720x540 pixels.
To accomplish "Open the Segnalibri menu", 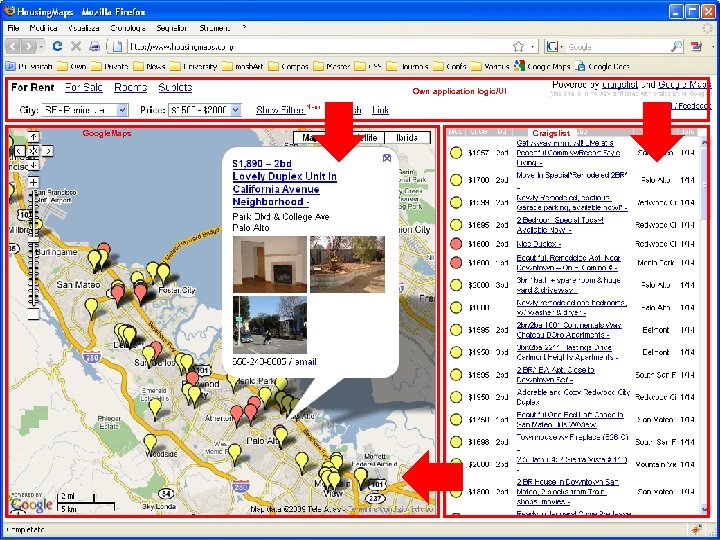I will point(172,28).
